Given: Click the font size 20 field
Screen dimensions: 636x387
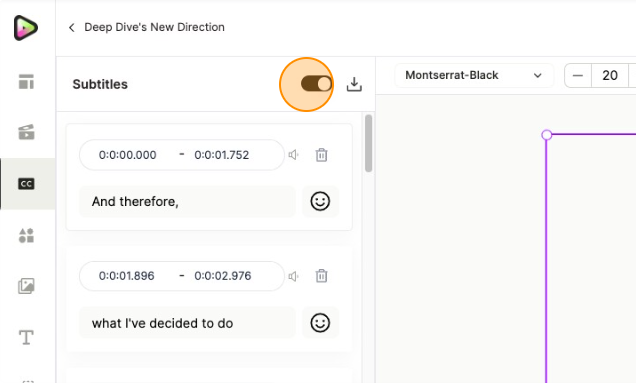Looking at the screenshot, I should coord(610,75).
